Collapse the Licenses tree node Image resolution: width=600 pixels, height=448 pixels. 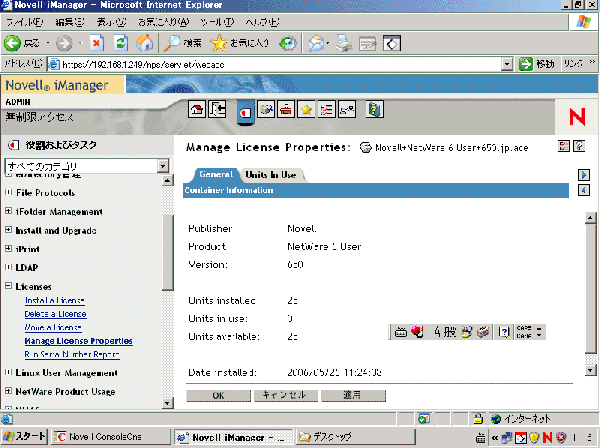tap(8, 286)
